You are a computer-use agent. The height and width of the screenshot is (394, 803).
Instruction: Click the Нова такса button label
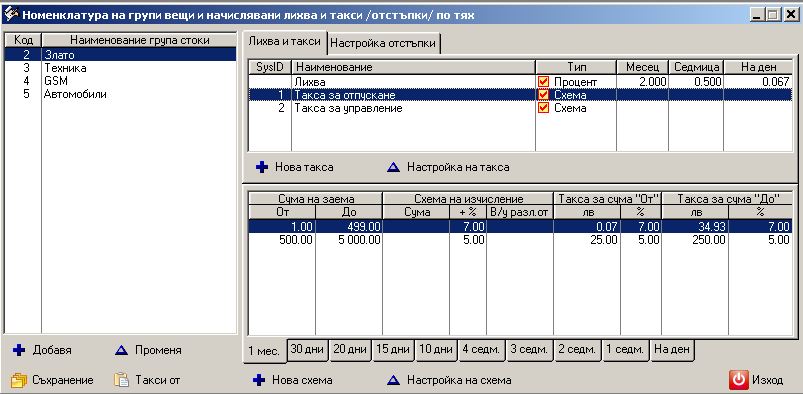304,167
